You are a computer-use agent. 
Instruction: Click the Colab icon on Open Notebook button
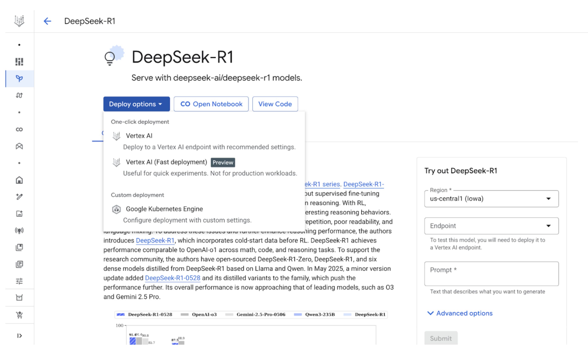click(185, 104)
